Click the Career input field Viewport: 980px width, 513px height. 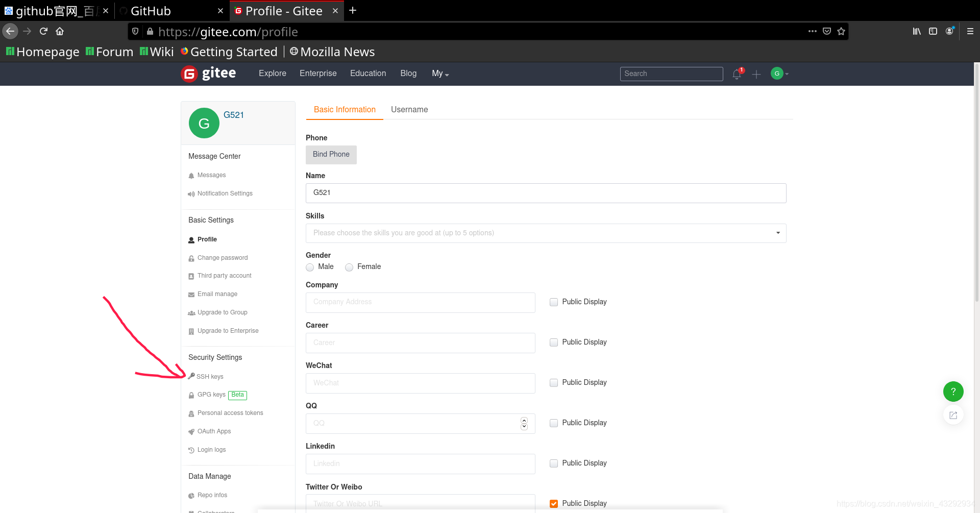coord(420,343)
